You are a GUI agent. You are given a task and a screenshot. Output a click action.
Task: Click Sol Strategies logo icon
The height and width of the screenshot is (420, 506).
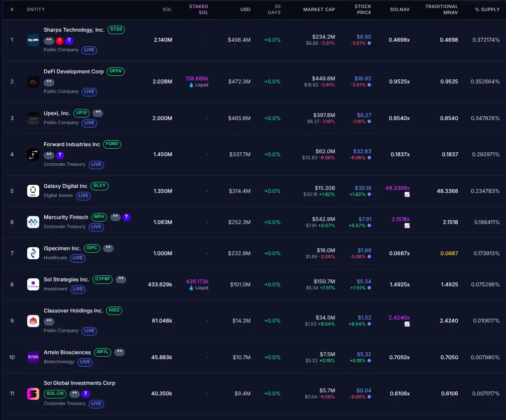coord(33,284)
